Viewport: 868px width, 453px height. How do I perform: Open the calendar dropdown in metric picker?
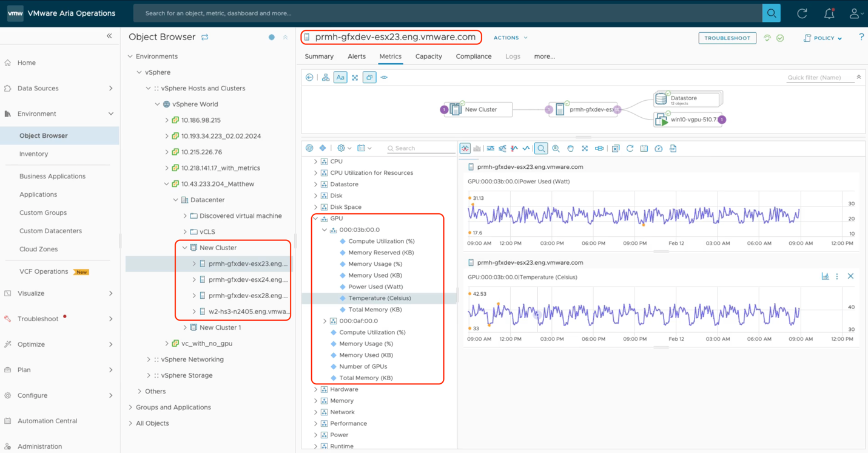coord(365,148)
